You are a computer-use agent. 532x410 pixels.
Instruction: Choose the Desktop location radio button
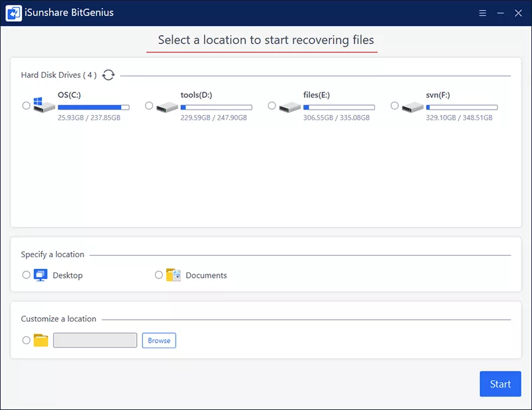point(26,274)
